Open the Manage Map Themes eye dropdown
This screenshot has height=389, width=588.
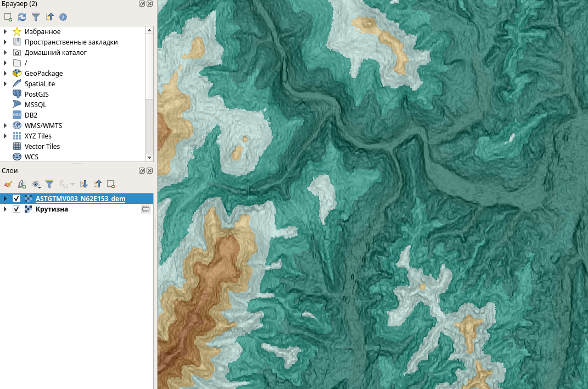coord(36,184)
